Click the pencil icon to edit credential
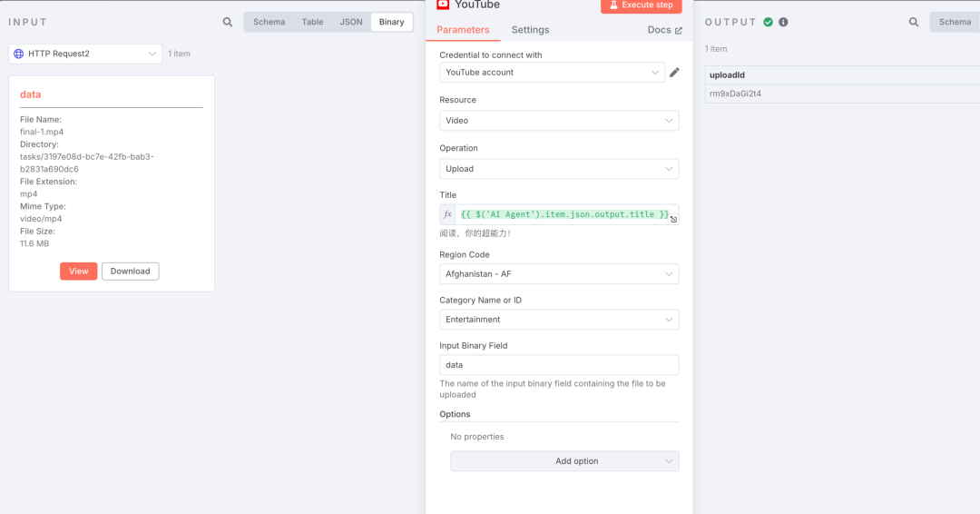 pos(674,73)
